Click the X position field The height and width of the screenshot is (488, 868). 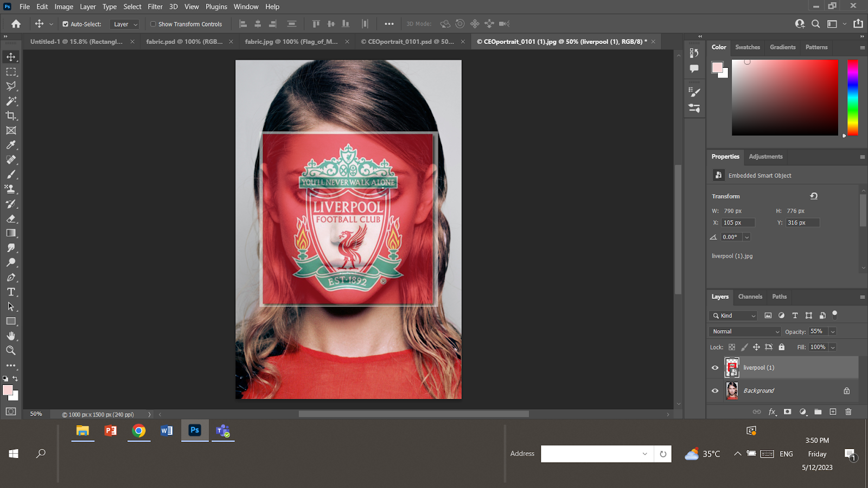click(x=738, y=223)
